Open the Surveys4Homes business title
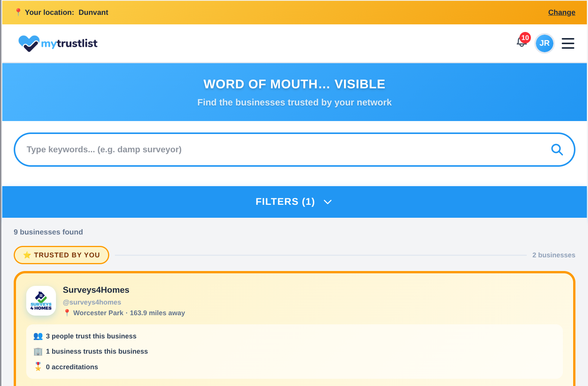Viewport: 588px width, 386px height. coord(96,290)
